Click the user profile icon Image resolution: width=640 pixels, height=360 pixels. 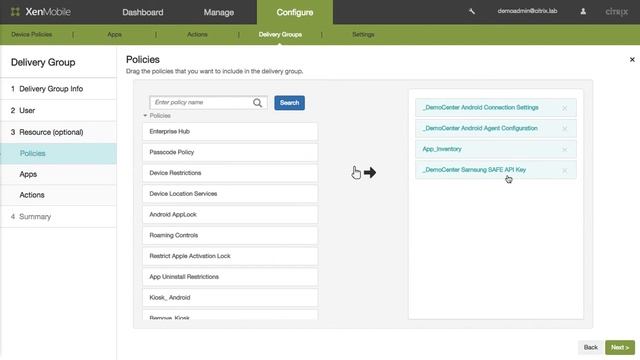[x=583, y=11]
